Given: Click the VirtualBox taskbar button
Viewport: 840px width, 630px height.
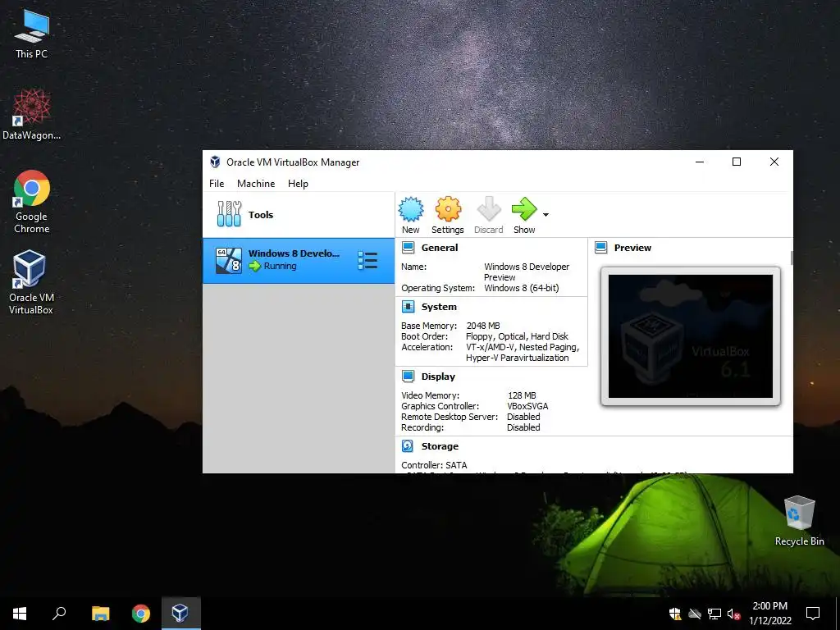Looking at the screenshot, I should (x=181, y=614).
